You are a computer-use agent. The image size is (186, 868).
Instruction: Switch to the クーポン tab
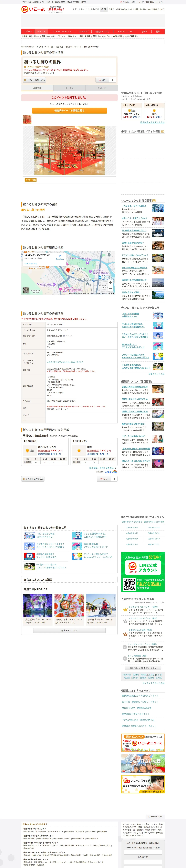coord(70,88)
